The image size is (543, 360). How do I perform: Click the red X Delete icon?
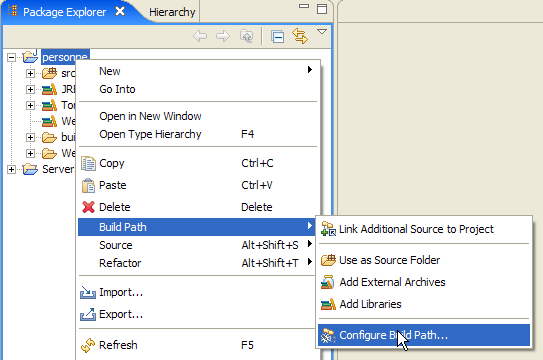click(x=88, y=207)
